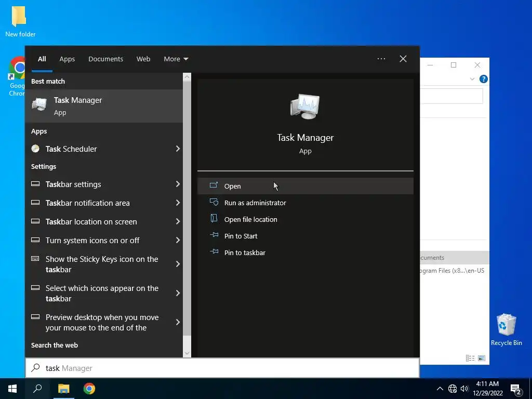The height and width of the screenshot is (399, 532).
Task: Click the Task Manager title in preview pane
Action: coord(305,137)
